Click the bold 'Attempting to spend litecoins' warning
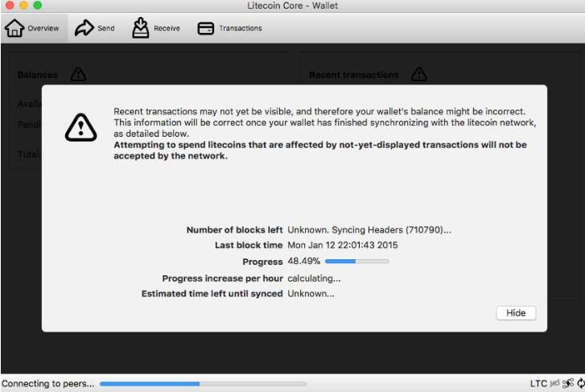The height and width of the screenshot is (392, 585). (320, 151)
